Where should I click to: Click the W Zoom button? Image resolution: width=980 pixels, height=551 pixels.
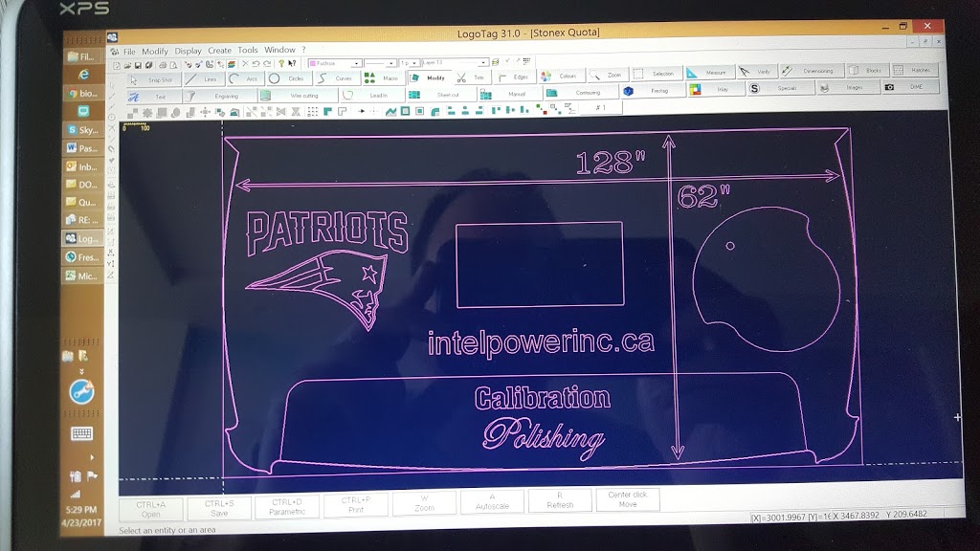click(424, 503)
